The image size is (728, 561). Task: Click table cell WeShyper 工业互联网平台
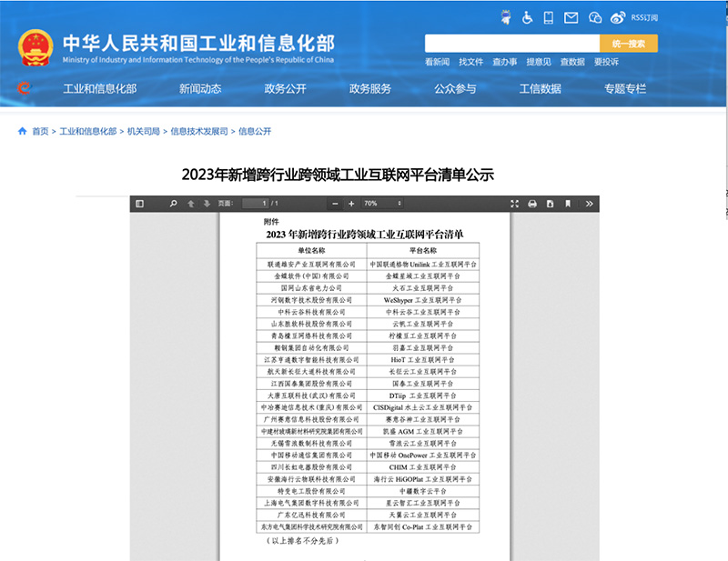pyautogui.click(x=423, y=300)
